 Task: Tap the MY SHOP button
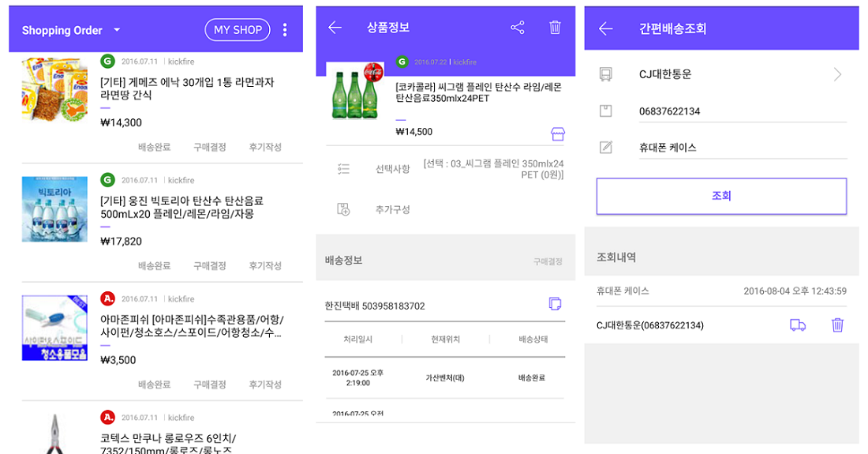point(238,30)
